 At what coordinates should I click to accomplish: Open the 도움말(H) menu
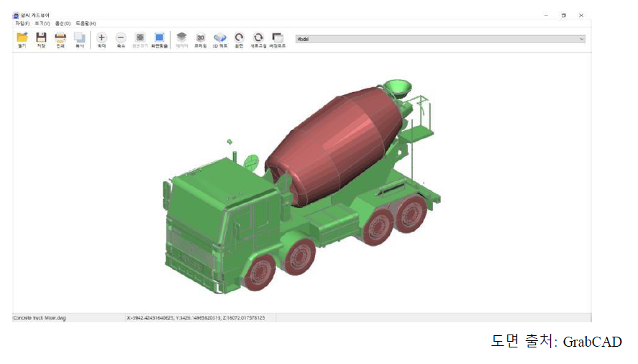point(86,24)
